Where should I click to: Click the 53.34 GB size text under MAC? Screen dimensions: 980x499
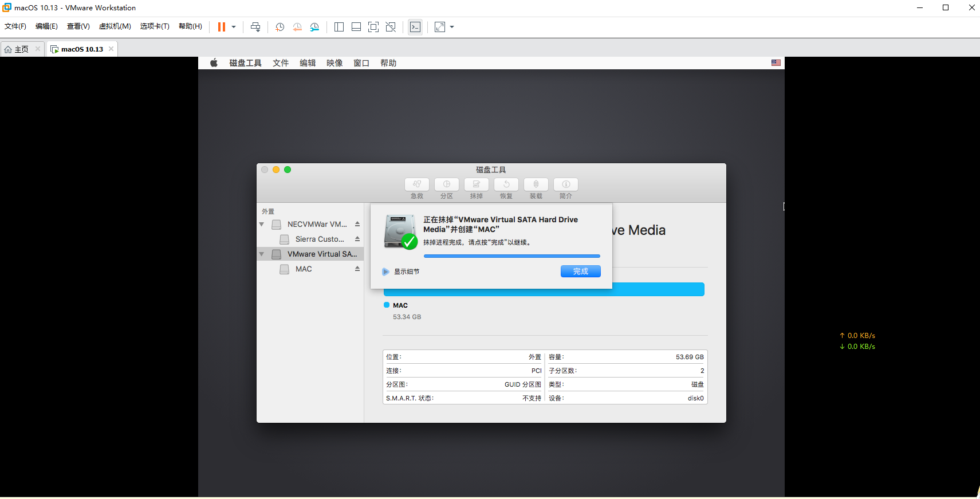click(407, 317)
